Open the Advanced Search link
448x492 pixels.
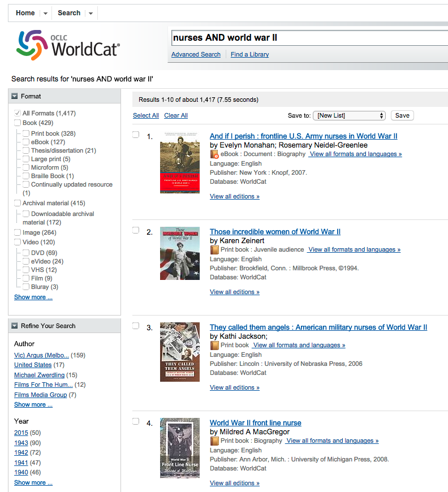pos(196,54)
